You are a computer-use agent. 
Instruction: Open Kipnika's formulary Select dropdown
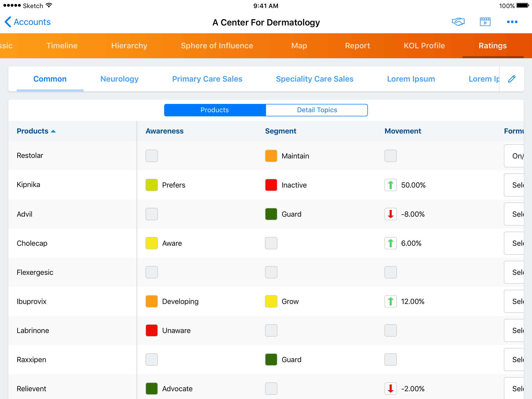pyautogui.click(x=514, y=185)
